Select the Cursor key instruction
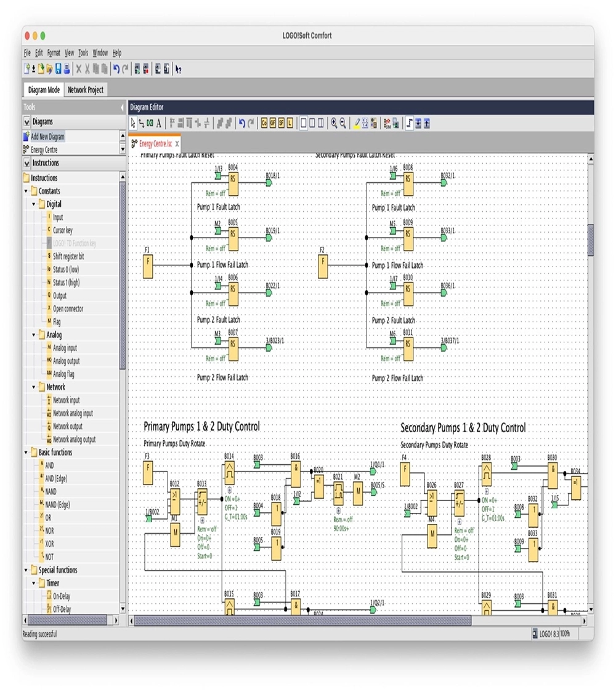Screen dimensions: 616x692 pyautogui.click(x=63, y=230)
